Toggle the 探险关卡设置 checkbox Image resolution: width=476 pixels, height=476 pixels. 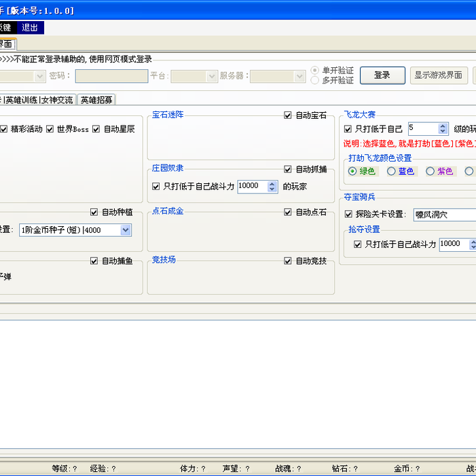click(x=348, y=215)
